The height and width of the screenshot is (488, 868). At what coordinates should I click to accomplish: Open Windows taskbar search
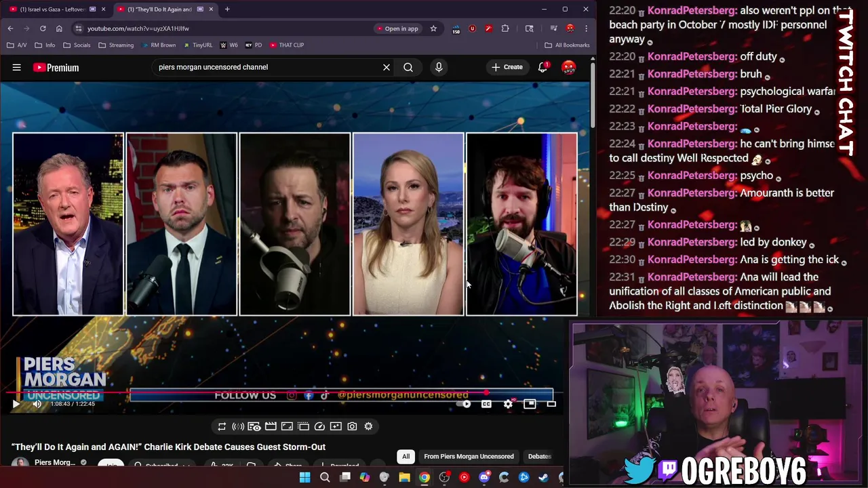[325, 478]
